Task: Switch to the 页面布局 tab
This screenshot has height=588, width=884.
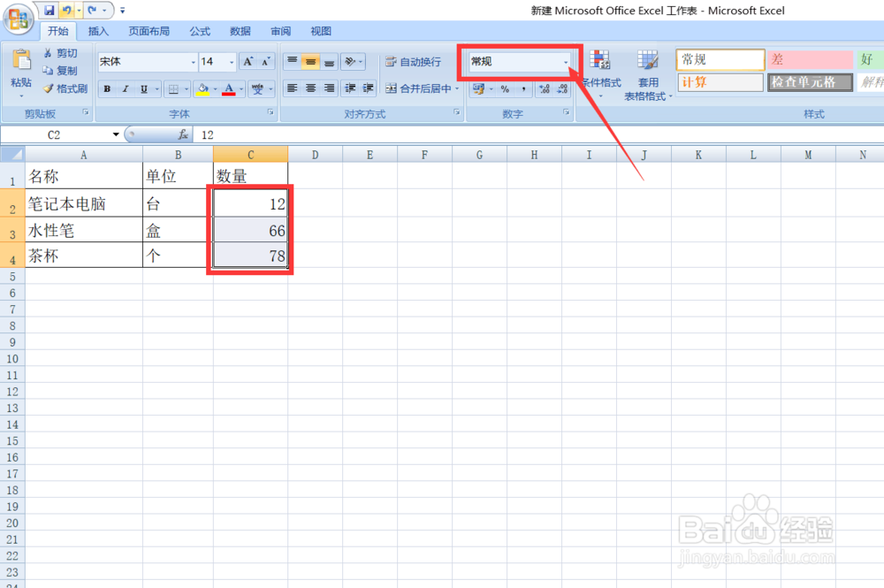Action: (149, 31)
